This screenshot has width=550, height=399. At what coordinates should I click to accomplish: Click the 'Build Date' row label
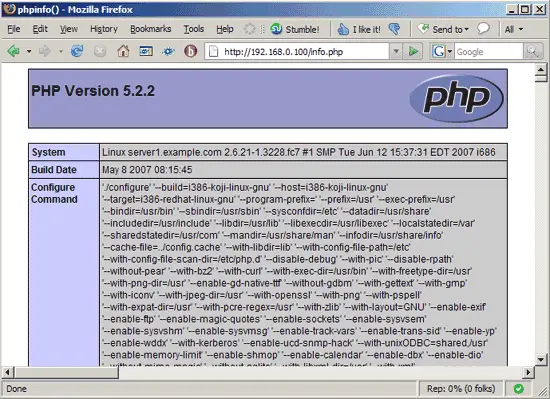click(54, 170)
